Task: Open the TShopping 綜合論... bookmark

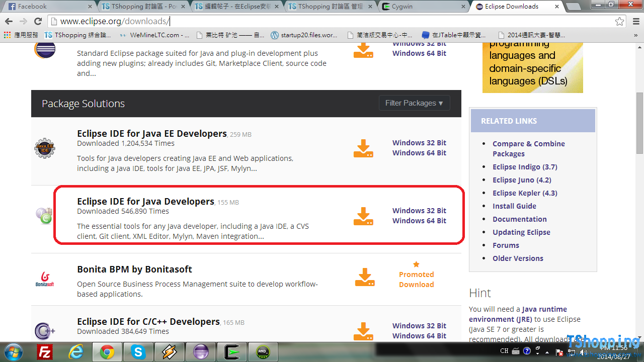Action: pyautogui.click(x=78, y=35)
